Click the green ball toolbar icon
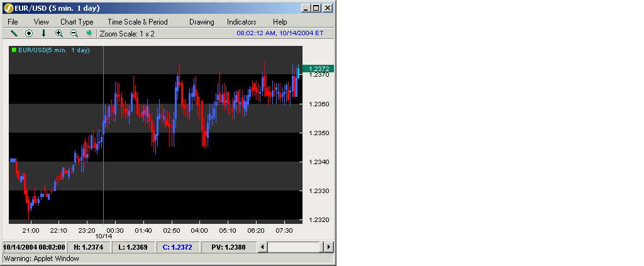The height and width of the screenshot is (266, 644). point(89,33)
